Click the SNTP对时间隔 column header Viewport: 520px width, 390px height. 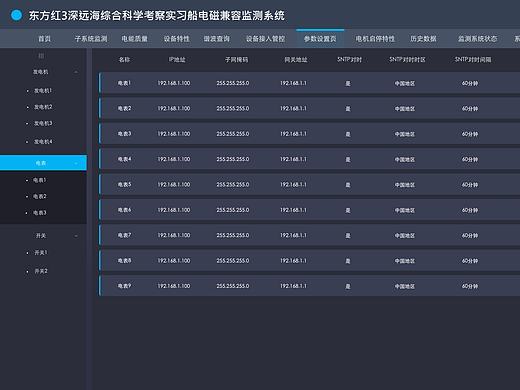[x=473, y=60]
